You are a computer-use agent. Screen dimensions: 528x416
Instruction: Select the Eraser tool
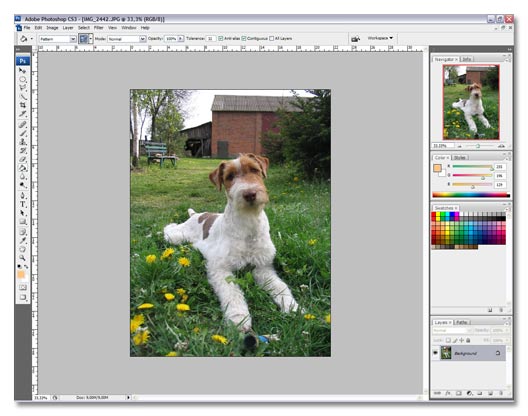tap(22, 159)
